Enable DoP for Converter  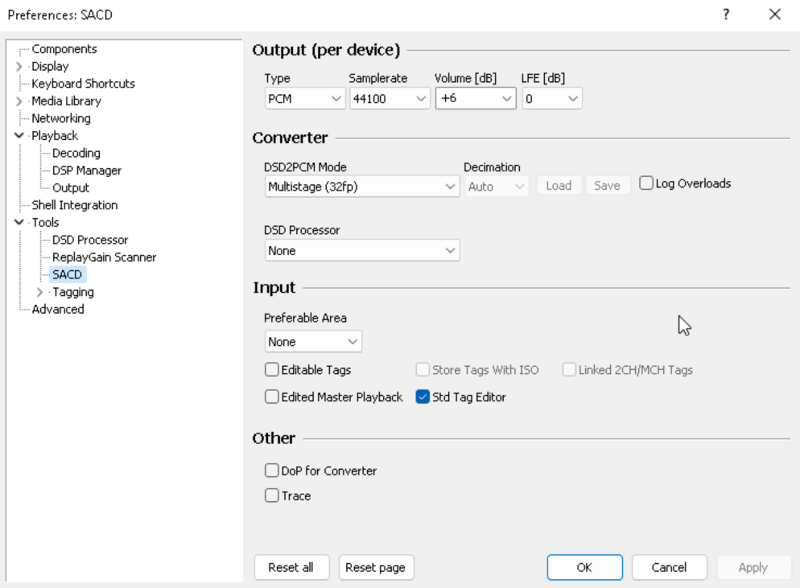click(x=271, y=470)
